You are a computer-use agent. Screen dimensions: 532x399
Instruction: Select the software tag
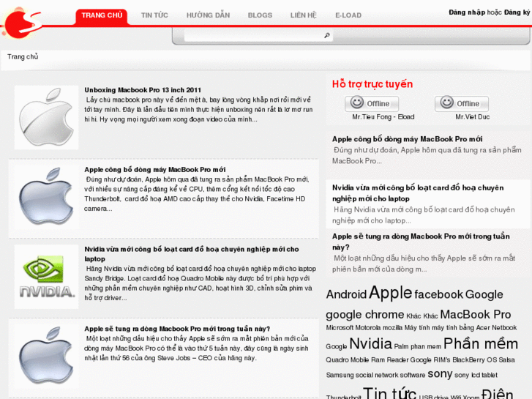point(411,376)
